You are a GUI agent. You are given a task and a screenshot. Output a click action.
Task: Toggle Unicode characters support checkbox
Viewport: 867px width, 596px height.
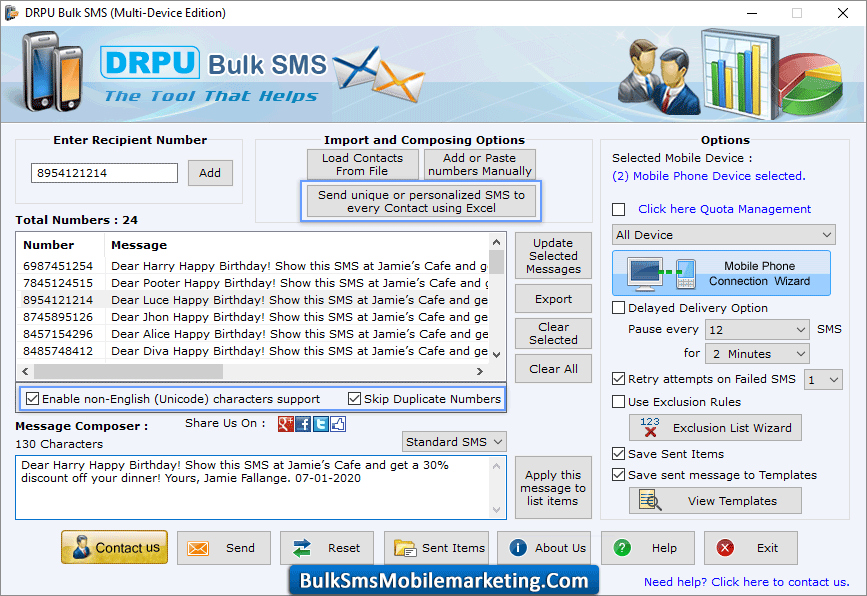[x=33, y=399]
